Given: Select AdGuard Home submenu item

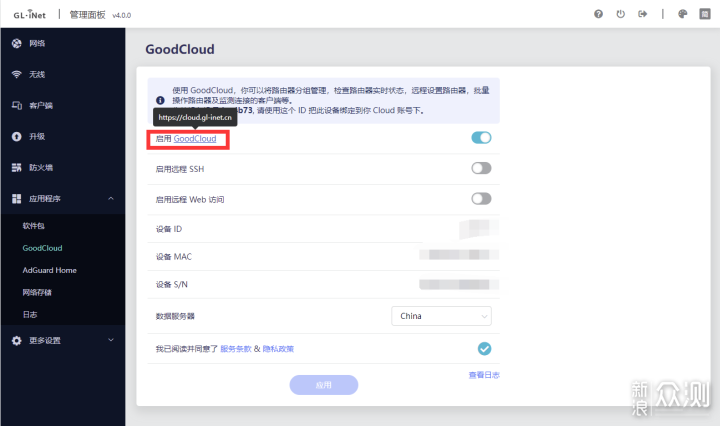Looking at the screenshot, I should coord(50,270).
